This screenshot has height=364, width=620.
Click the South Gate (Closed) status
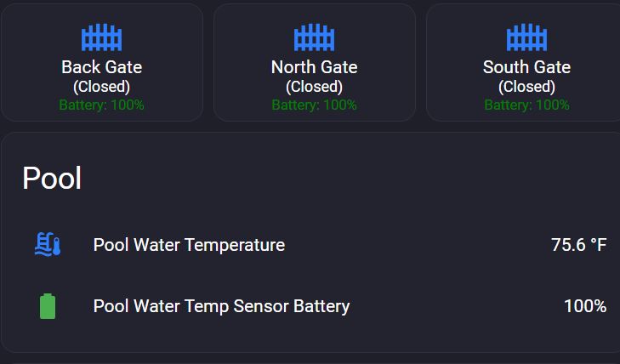[527, 87]
